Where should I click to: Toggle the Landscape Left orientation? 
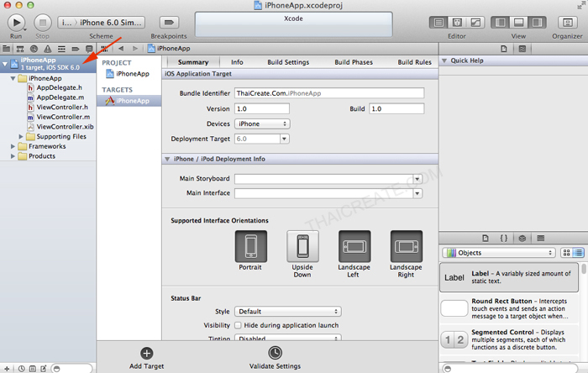point(354,246)
